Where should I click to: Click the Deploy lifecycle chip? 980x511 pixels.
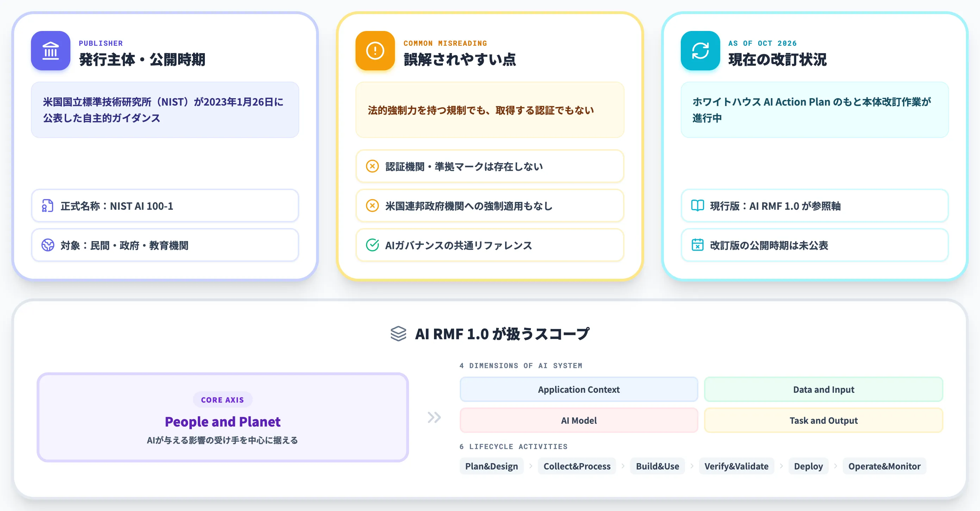click(x=808, y=466)
